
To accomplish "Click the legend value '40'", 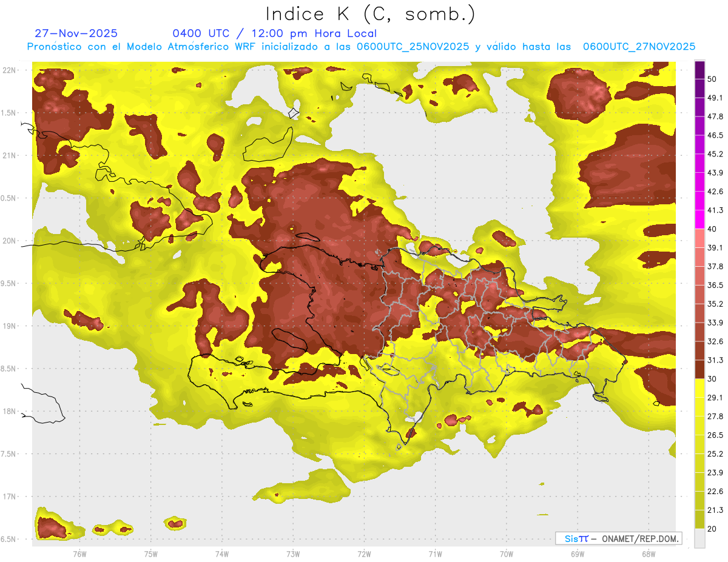I will pos(713,229).
